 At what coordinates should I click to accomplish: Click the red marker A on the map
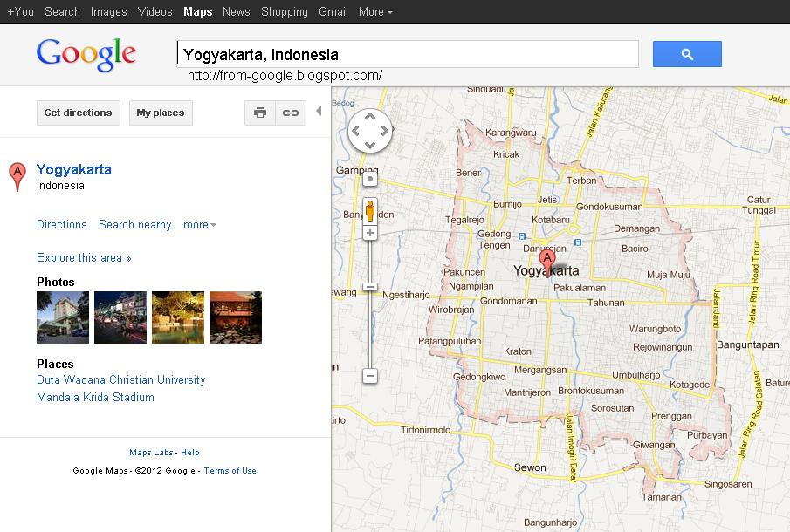547,262
